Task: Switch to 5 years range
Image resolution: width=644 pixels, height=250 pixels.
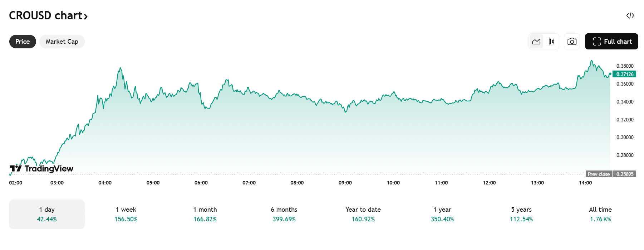Action: [x=521, y=214]
